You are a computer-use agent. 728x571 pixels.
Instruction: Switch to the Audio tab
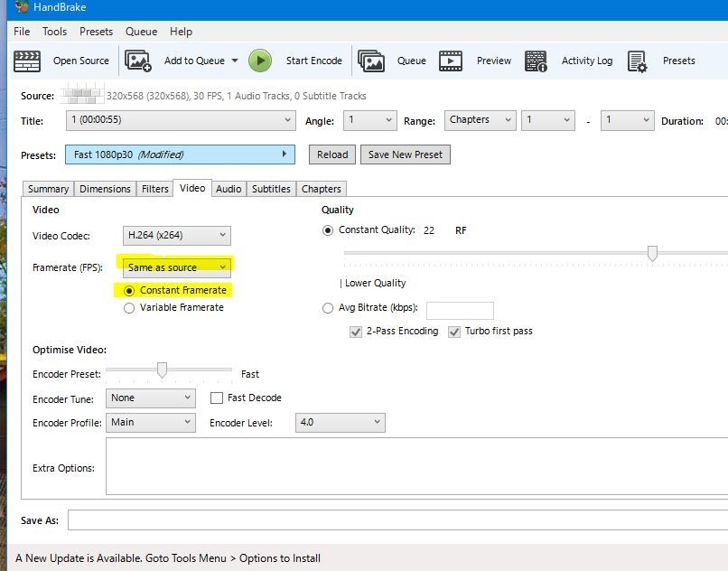[x=229, y=189]
